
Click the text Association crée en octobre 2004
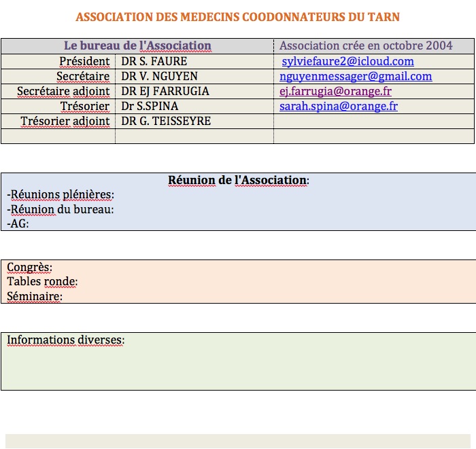point(366,46)
